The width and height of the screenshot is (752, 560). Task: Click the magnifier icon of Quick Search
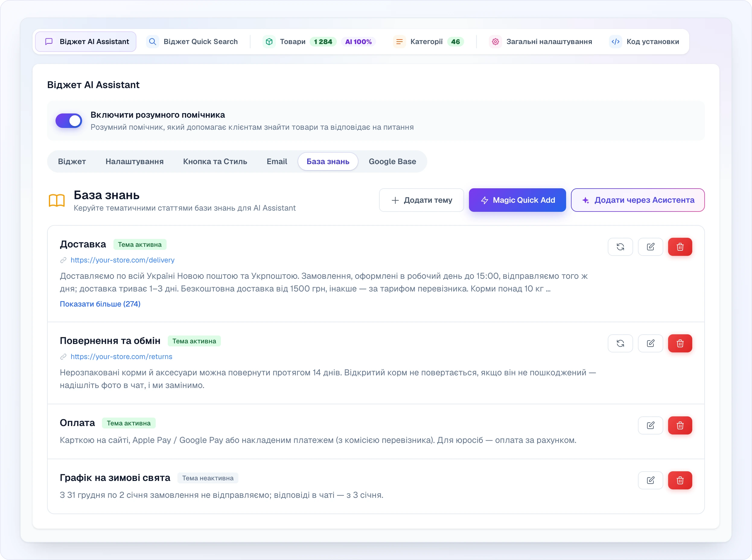click(153, 42)
